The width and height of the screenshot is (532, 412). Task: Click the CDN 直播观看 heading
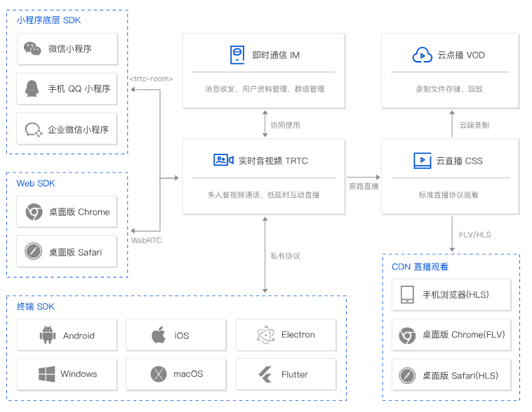click(x=420, y=267)
